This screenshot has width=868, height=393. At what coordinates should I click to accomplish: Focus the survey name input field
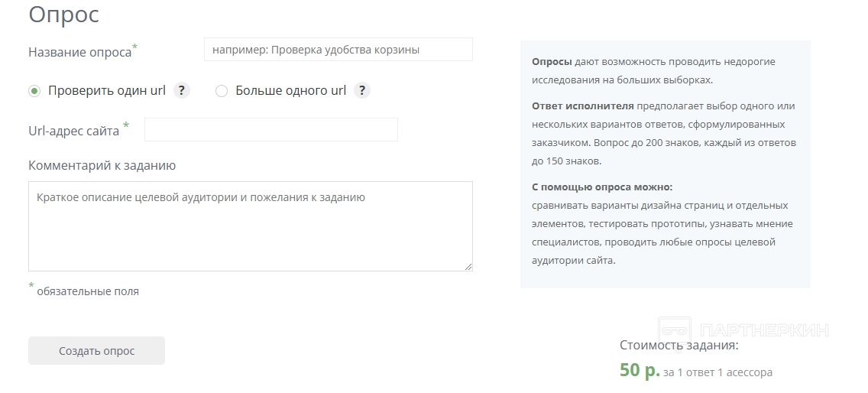338,50
